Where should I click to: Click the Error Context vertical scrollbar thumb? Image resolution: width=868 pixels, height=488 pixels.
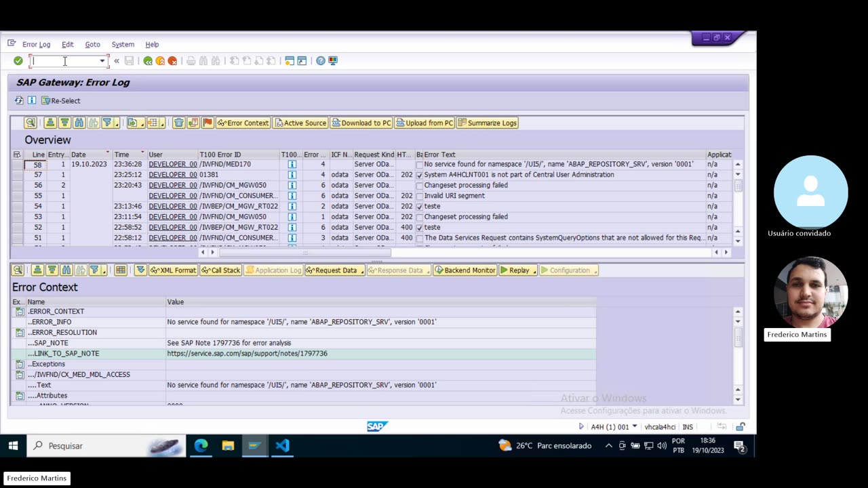[738, 336]
